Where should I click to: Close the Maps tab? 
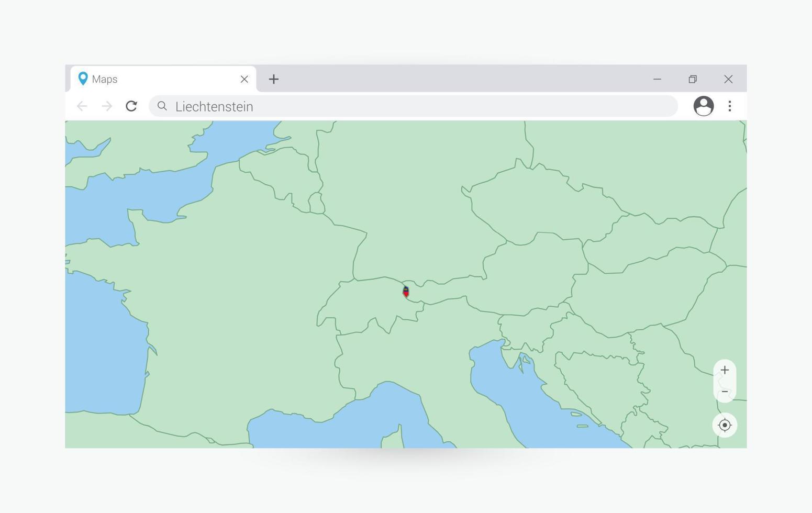244,79
